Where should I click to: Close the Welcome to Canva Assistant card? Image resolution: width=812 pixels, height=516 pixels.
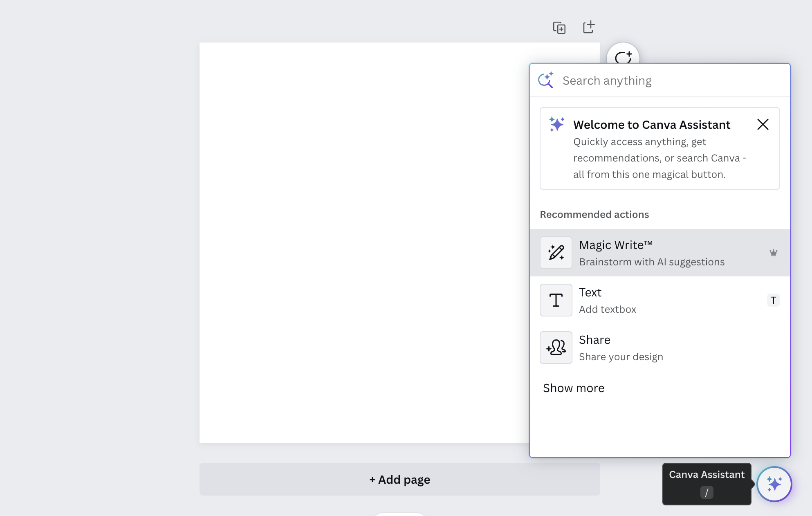763,124
